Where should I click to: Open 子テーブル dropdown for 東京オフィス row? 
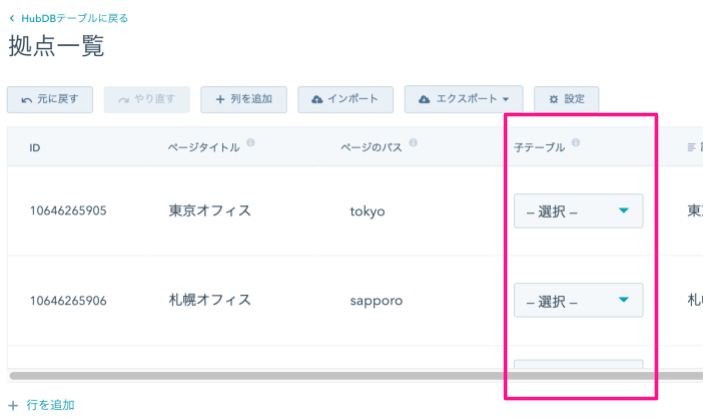tap(578, 211)
